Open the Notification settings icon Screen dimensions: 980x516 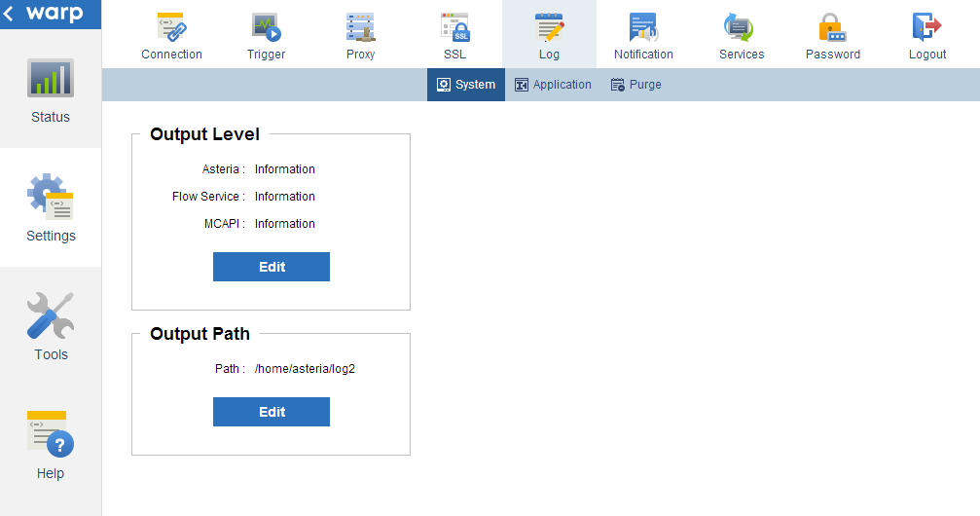643,27
